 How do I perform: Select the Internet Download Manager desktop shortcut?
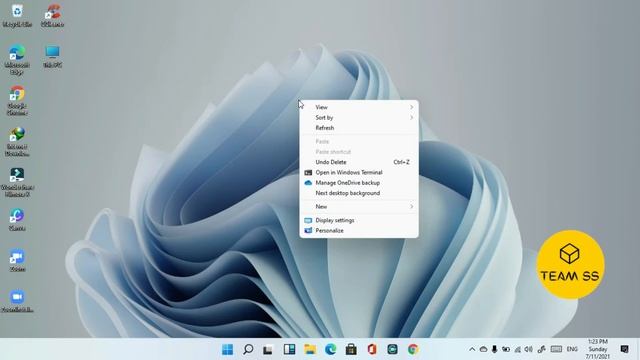tap(17, 142)
